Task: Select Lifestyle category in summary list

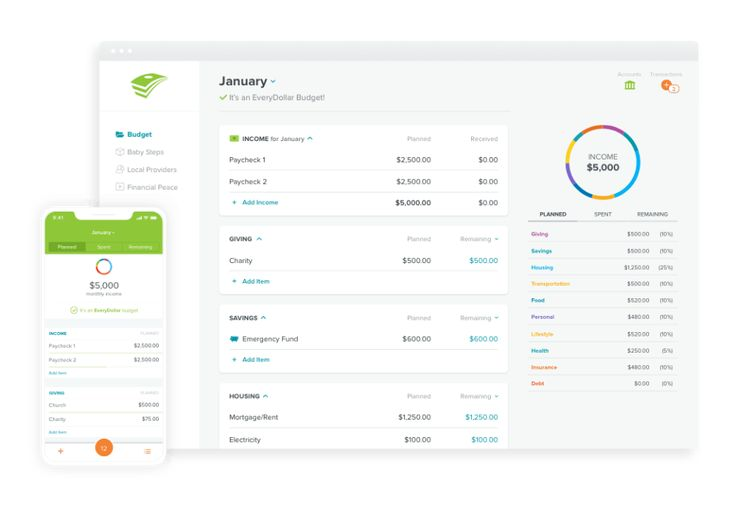Action: [542, 334]
